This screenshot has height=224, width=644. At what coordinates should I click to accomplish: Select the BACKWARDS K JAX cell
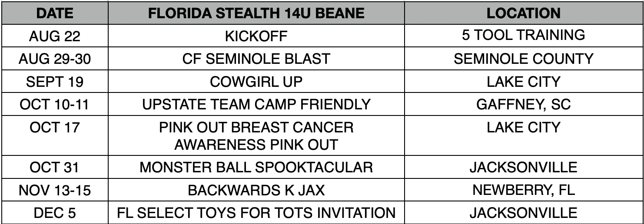coord(256,191)
